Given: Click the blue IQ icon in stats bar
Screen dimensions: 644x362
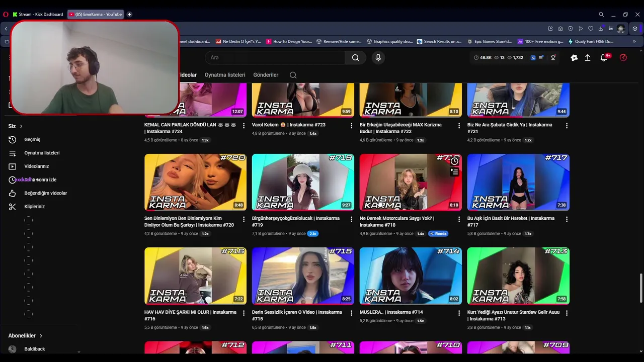Looking at the screenshot, I should [x=533, y=58].
